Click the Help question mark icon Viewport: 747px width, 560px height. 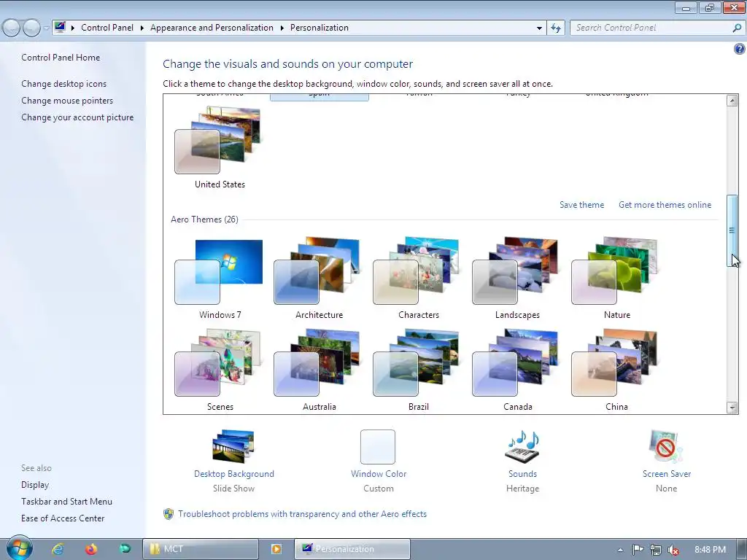click(739, 49)
